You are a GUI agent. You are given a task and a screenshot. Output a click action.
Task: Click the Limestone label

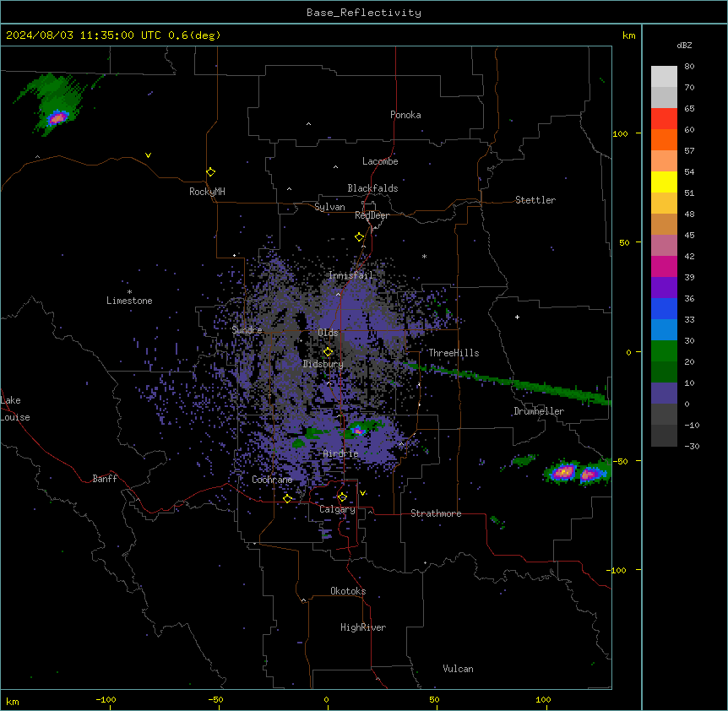click(129, 301)
